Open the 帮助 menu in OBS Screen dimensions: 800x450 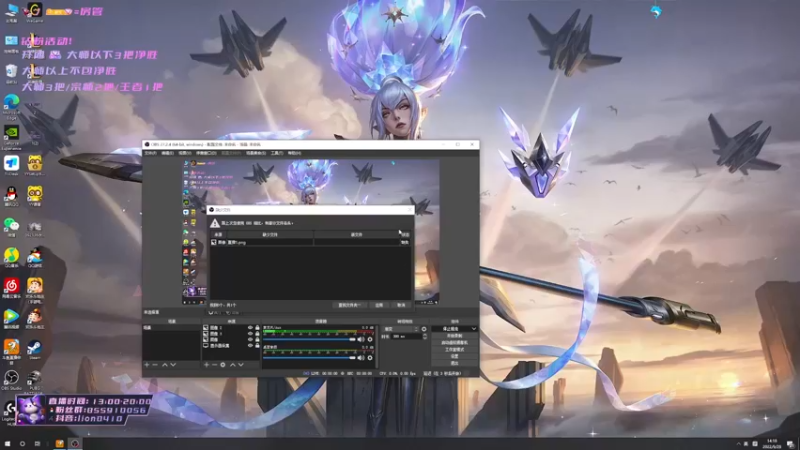(x=294, y=153)
